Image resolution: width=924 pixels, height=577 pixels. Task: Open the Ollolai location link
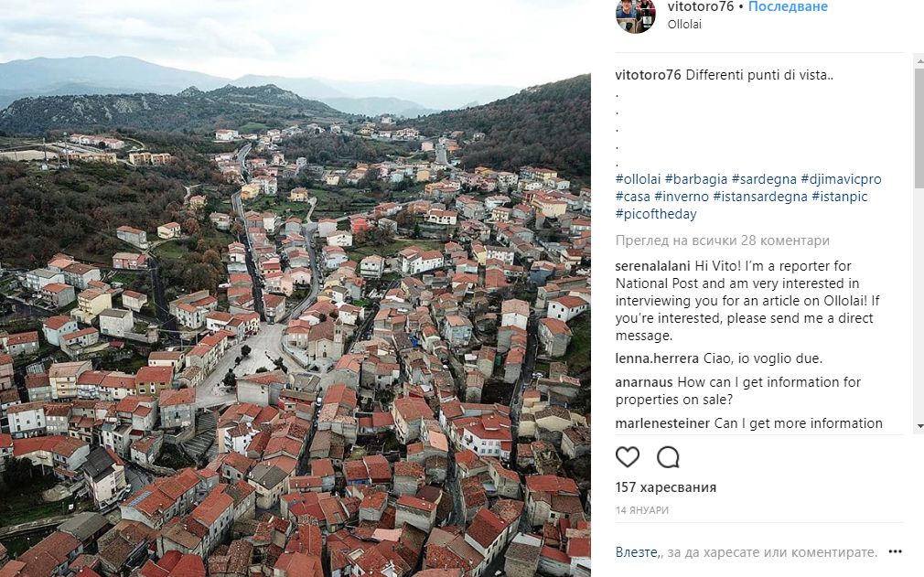[x=684, y=24]
